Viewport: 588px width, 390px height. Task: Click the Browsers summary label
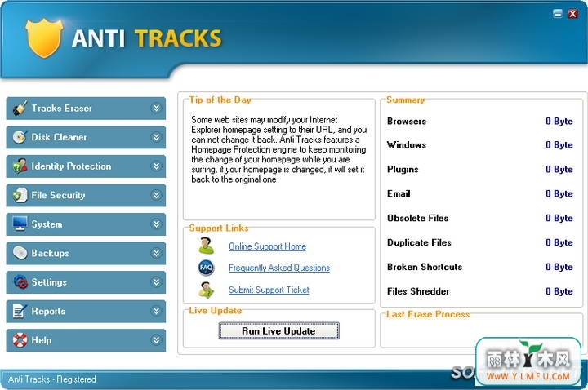pos(407,122)
